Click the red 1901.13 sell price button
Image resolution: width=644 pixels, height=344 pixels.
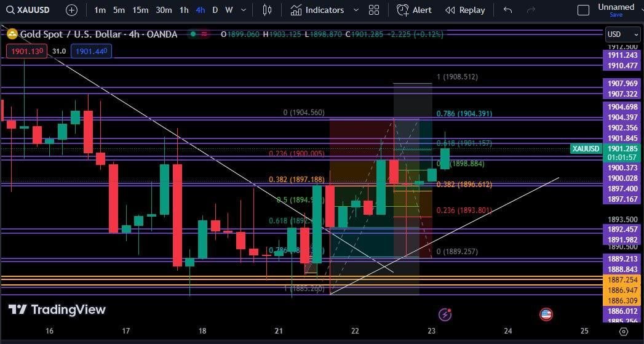tap(26, 51)
